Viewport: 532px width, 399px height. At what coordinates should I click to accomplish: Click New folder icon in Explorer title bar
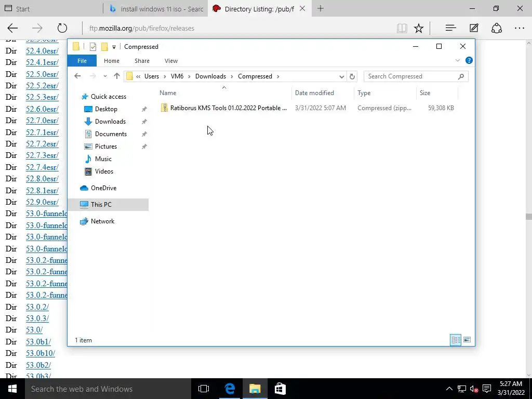(x=104, y=46)
